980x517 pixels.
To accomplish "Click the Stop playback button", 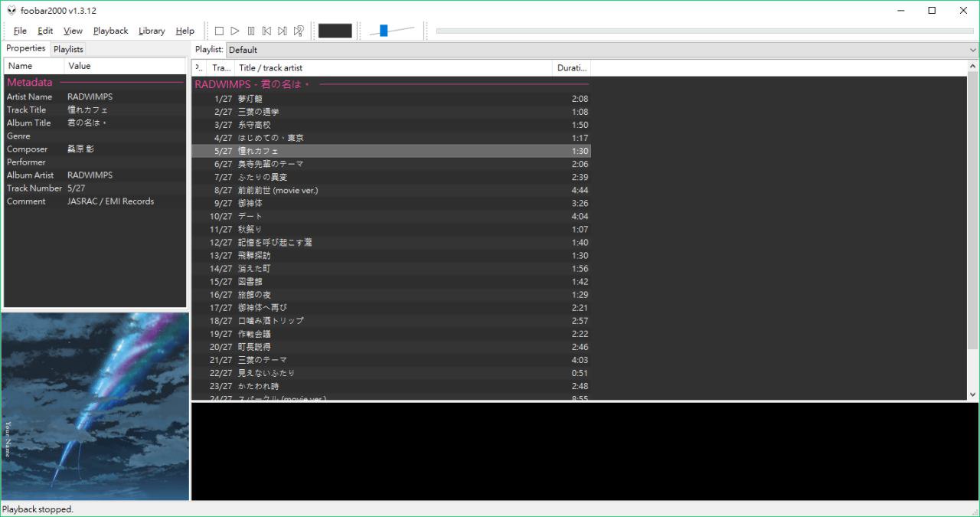I will (x=219, y=31).
